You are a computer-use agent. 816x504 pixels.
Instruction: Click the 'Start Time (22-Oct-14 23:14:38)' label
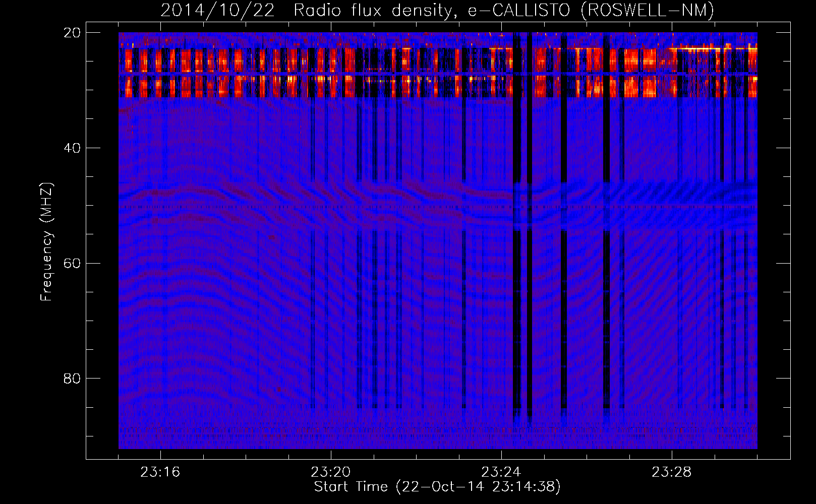point(437,487)
